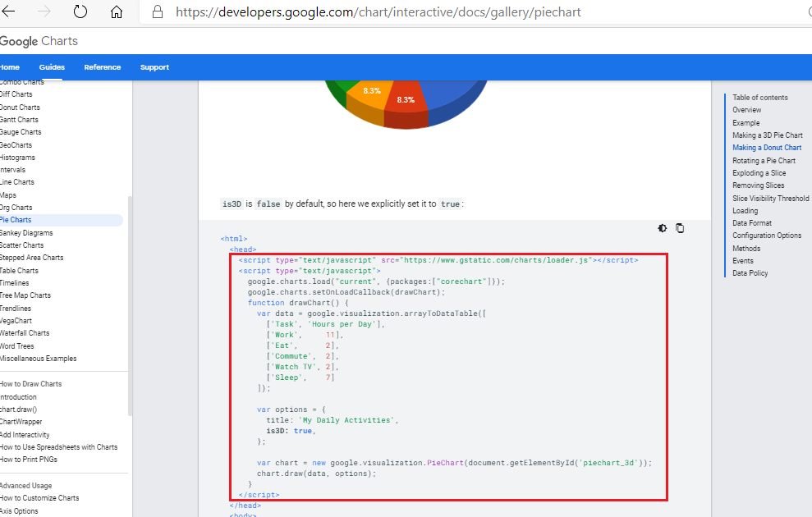The image size is (812, 517).
Task: Select the highlighted Pie Charts entry
Action: tap(16, 219)
